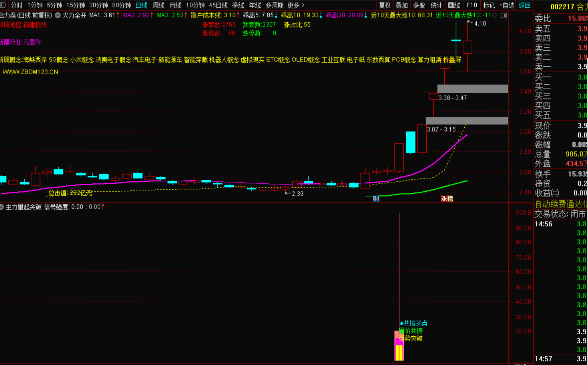588x365 pixels.
Task: Open the 画线 drawing tool
Action: click(454, 5)
